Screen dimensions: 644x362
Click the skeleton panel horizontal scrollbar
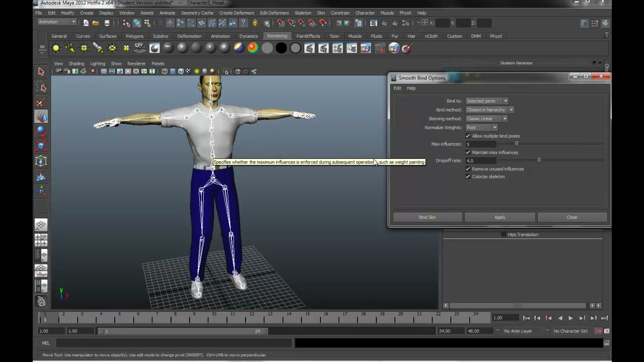(518, 306)
